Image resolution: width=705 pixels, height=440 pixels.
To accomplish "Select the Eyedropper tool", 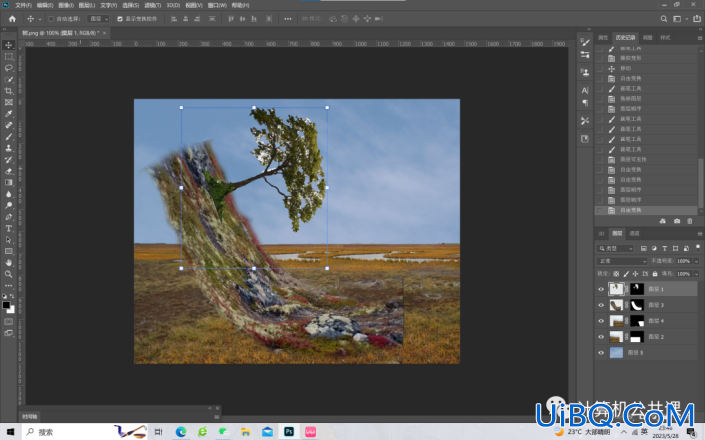I will tap(9, 114).
